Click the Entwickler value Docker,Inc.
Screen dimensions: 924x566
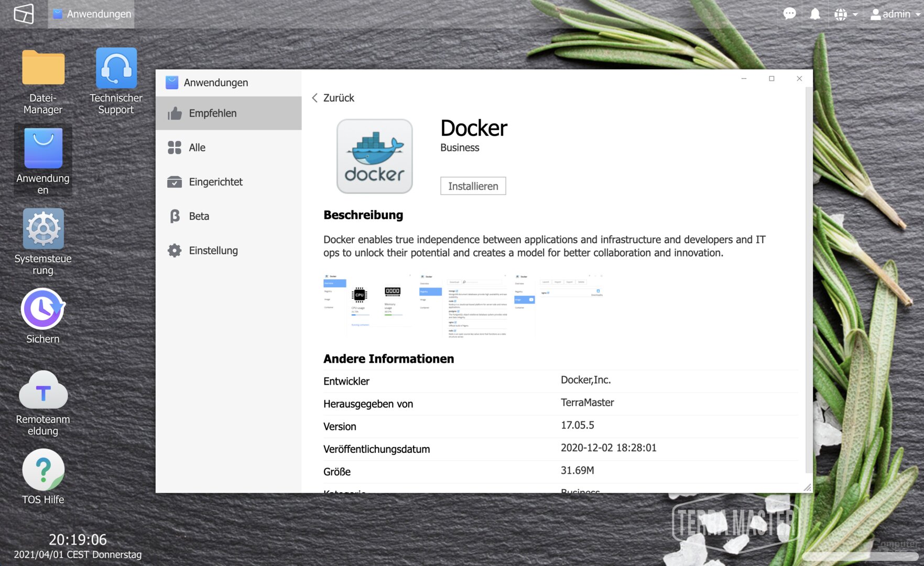point(585,380)
